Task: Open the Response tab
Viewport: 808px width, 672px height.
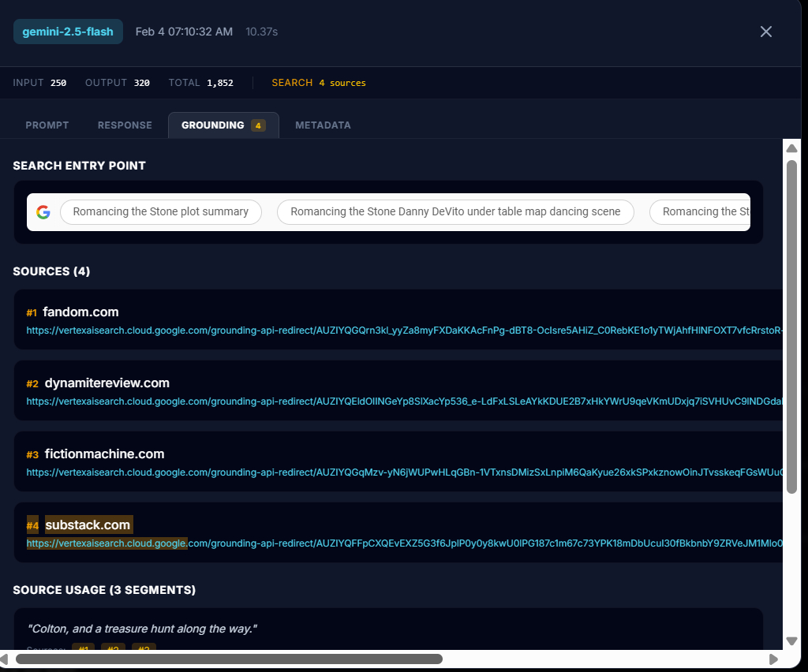Action: pyautogui.click(x=125, y=125)
